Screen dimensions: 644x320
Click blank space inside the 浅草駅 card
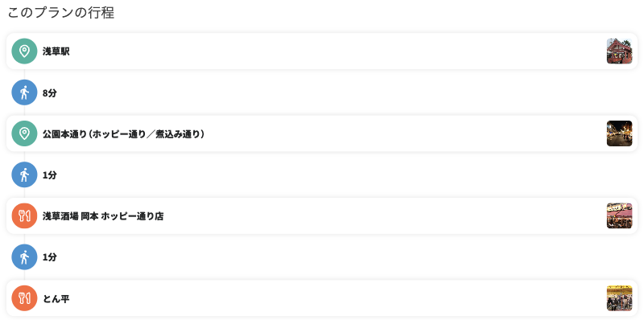click(328, 51)
